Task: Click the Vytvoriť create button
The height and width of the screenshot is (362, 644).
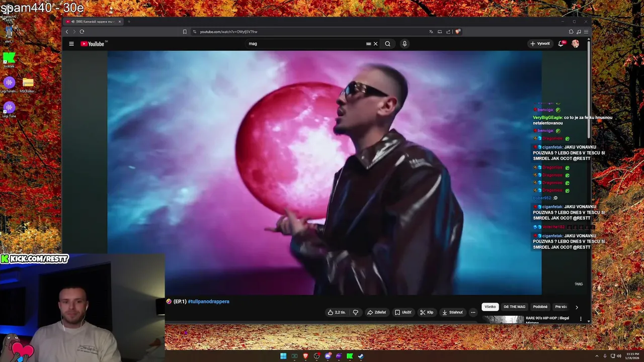Action: click(540, 44)
